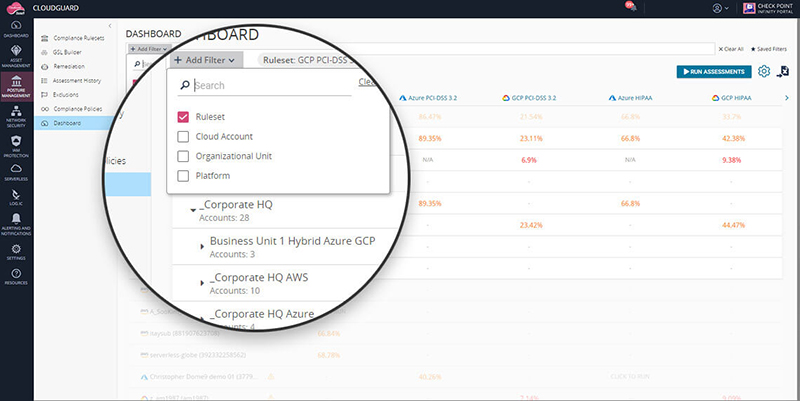The height and width of the screenshot is (401, 800).
Task: Collapse the Posture Management submenu panel chevron
Action: pyautogui.click(x=110, y=26)
